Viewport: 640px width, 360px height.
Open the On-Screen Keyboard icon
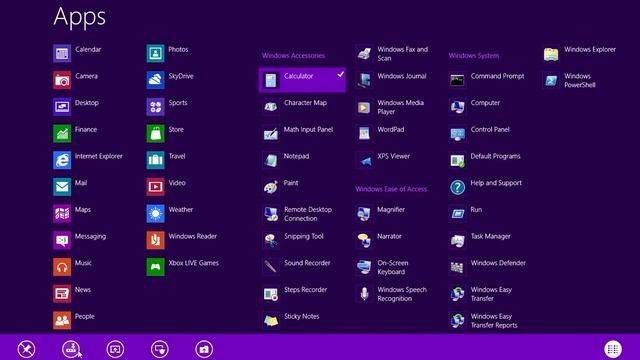pyautogui.click(x=364, y=267)
